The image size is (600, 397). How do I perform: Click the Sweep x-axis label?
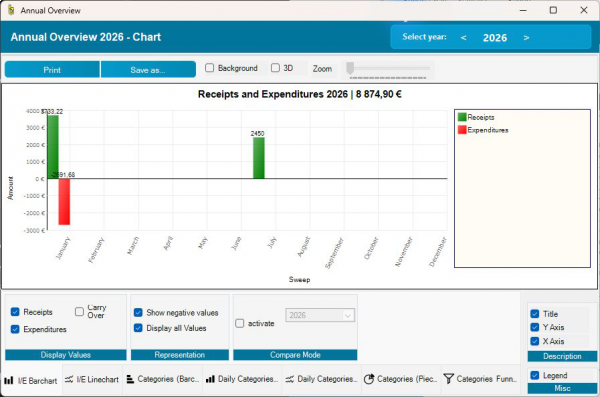299,279
